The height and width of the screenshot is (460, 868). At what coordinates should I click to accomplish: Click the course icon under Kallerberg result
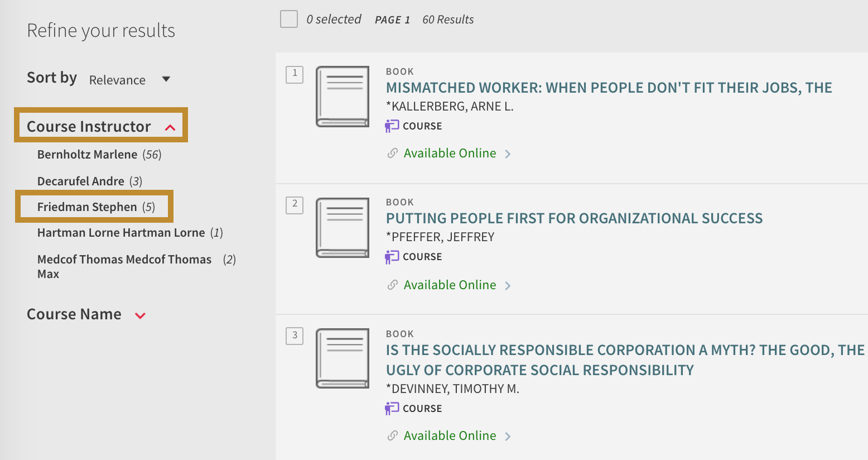pyautogui.click(x=392, y=126)
